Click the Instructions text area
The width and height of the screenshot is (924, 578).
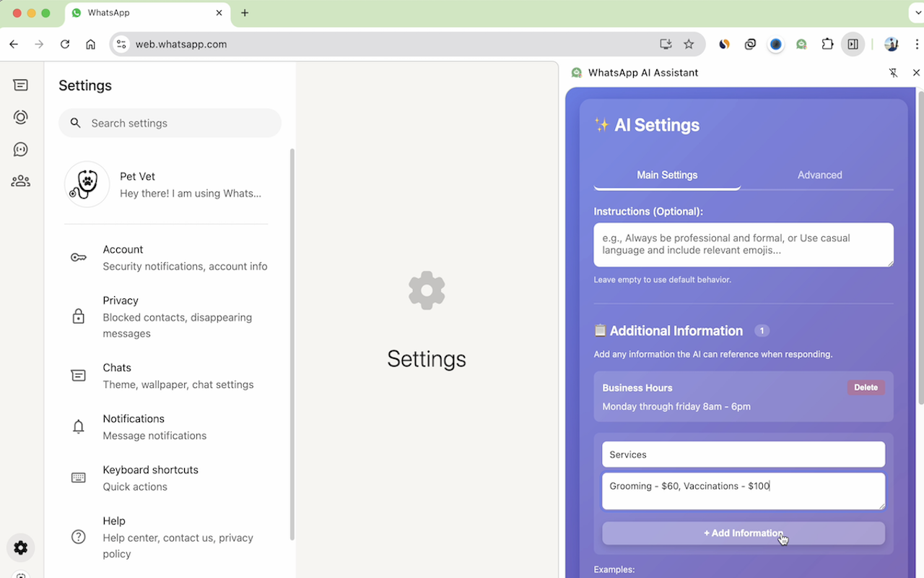744,245
